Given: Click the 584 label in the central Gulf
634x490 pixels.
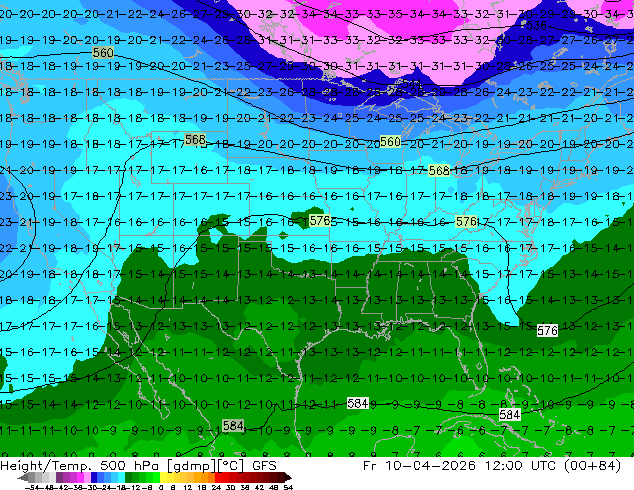Looking at the screenshot, I should [358, 403].
